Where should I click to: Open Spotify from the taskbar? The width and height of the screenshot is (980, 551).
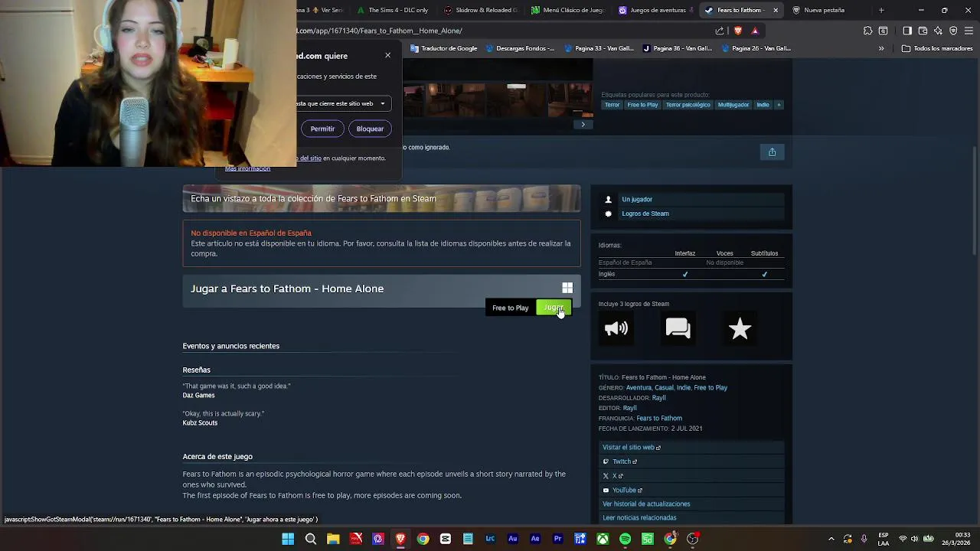pyautogui.click(x=625, y=539)
